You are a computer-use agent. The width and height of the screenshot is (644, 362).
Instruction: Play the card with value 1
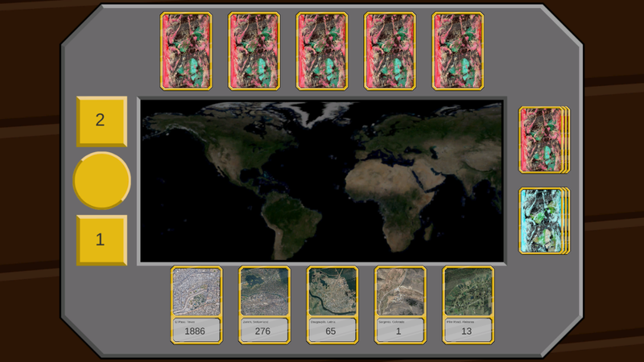click(x=400, y=305)
